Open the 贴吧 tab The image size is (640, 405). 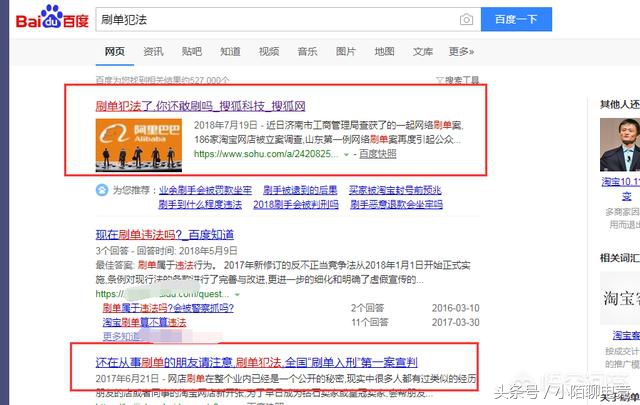point(192,51)
